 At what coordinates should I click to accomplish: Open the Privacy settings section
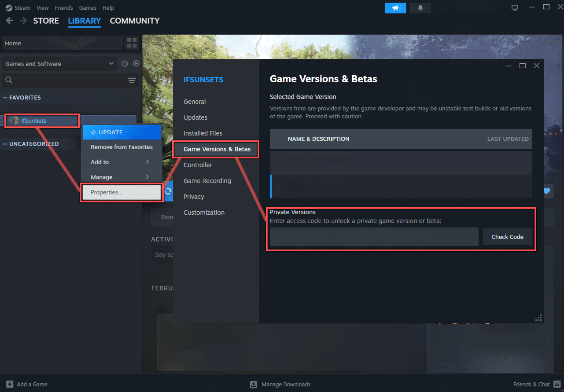194,197
